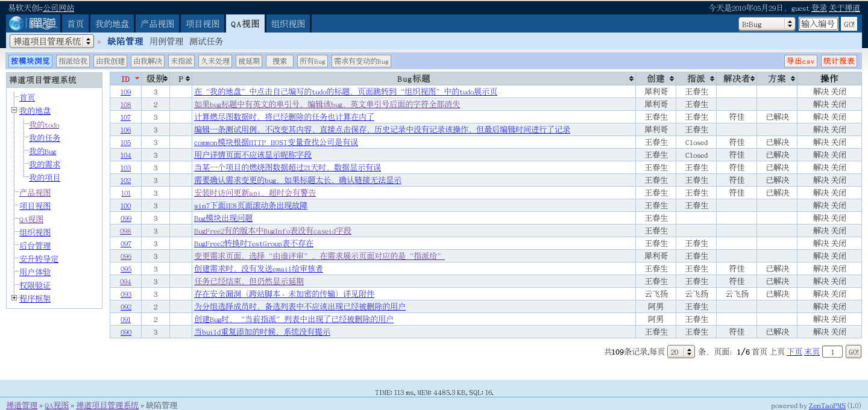Sort by 指派 column arrows

(712, 79)
